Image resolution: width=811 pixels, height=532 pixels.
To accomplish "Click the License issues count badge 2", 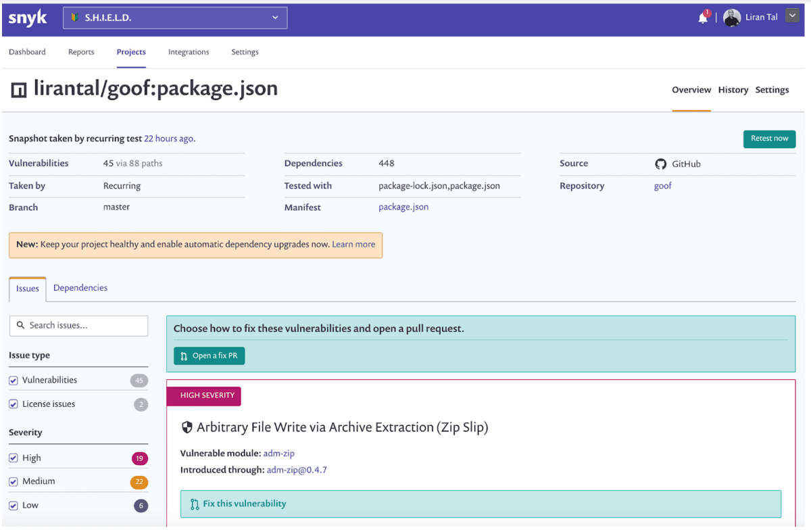I will pyautogui.click(x=141, y=405).
